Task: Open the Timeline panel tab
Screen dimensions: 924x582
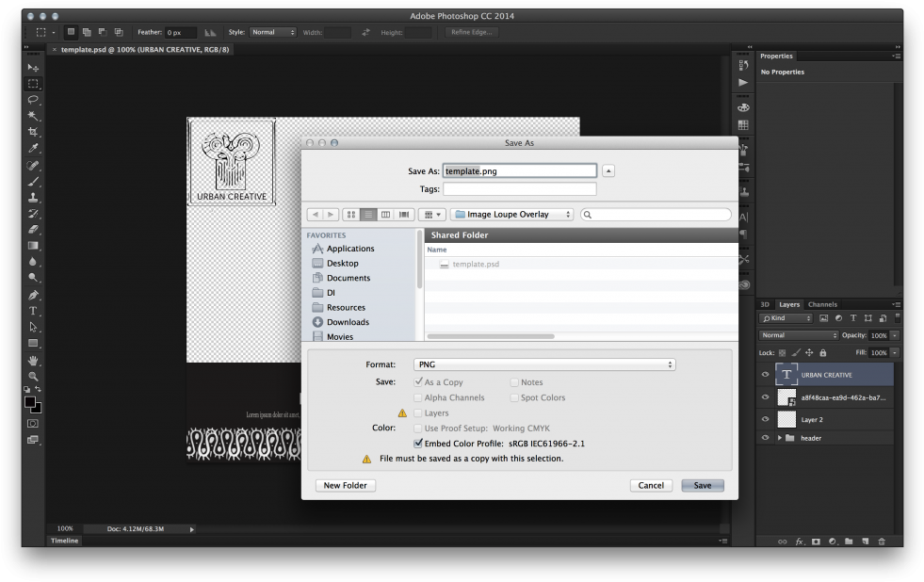Action: pyautogui.click(x=64, y=540)
